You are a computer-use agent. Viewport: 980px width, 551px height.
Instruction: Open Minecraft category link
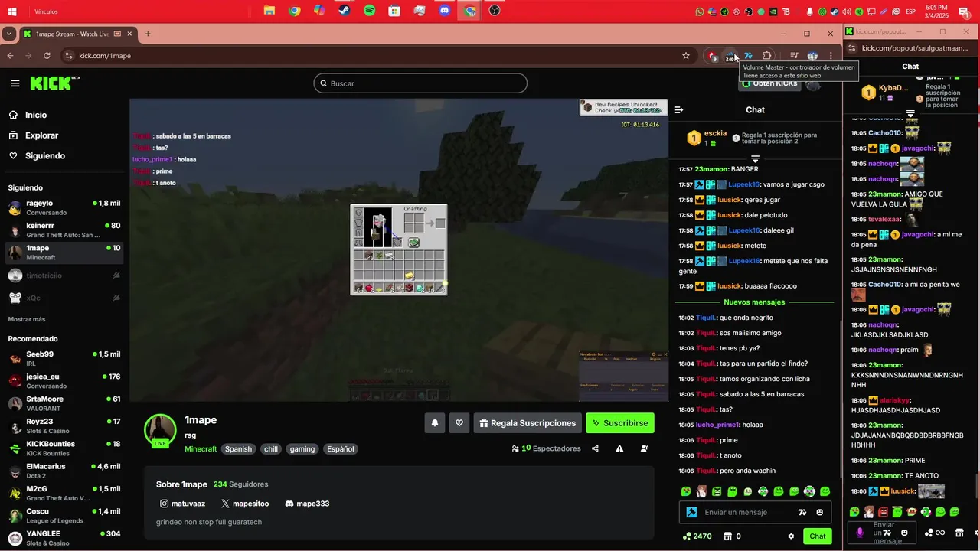[201, 449]
